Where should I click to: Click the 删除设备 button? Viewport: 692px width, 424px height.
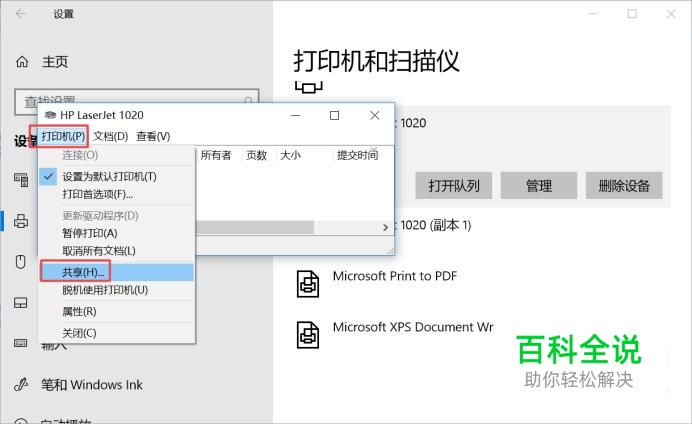tap(624, 185)
